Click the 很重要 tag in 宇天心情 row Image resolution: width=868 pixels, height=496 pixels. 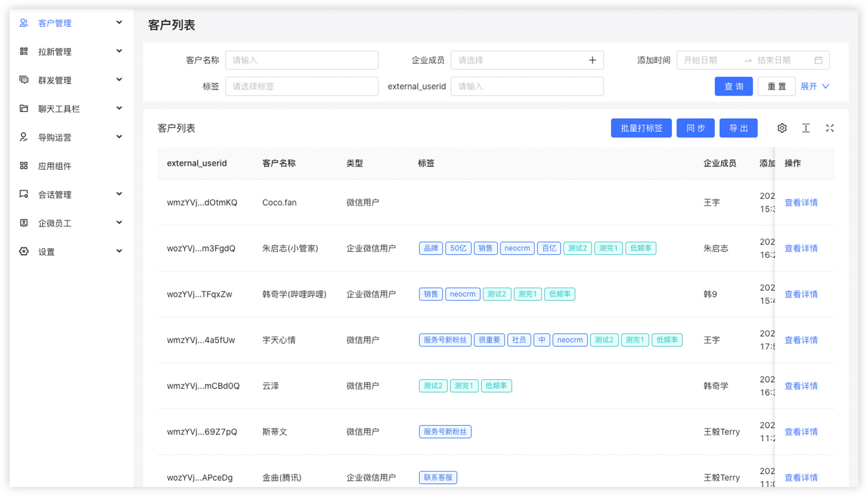click(x=489, y=340)
